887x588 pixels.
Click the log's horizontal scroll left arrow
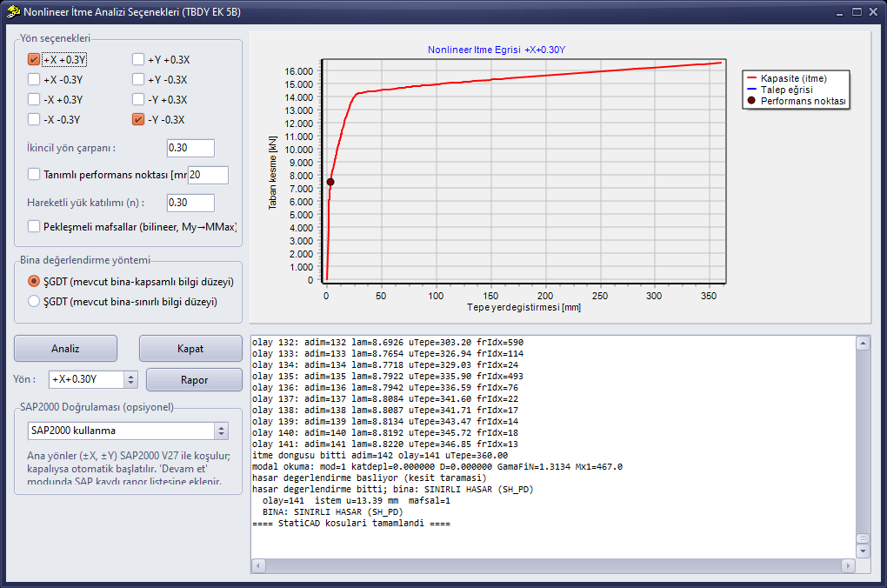258,565
